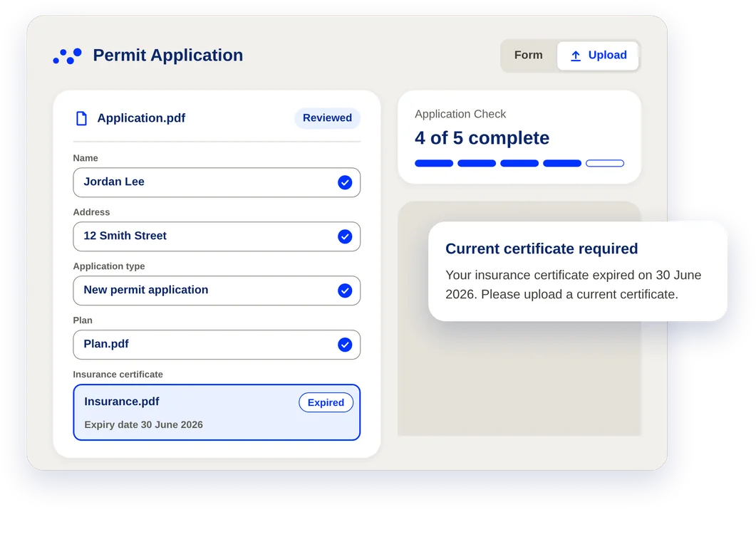
Task: Click the insurance expired message text
Action: [x=574, y=285]
